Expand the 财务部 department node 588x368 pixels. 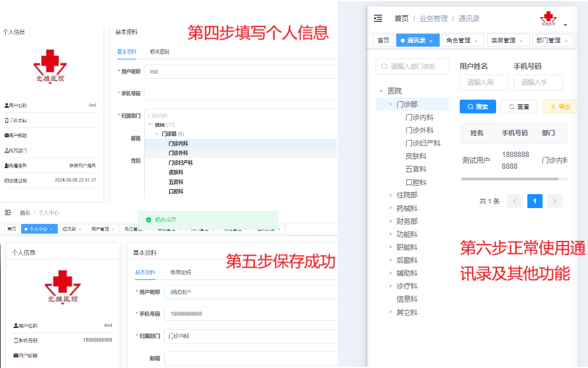click(x=391, y=222)
